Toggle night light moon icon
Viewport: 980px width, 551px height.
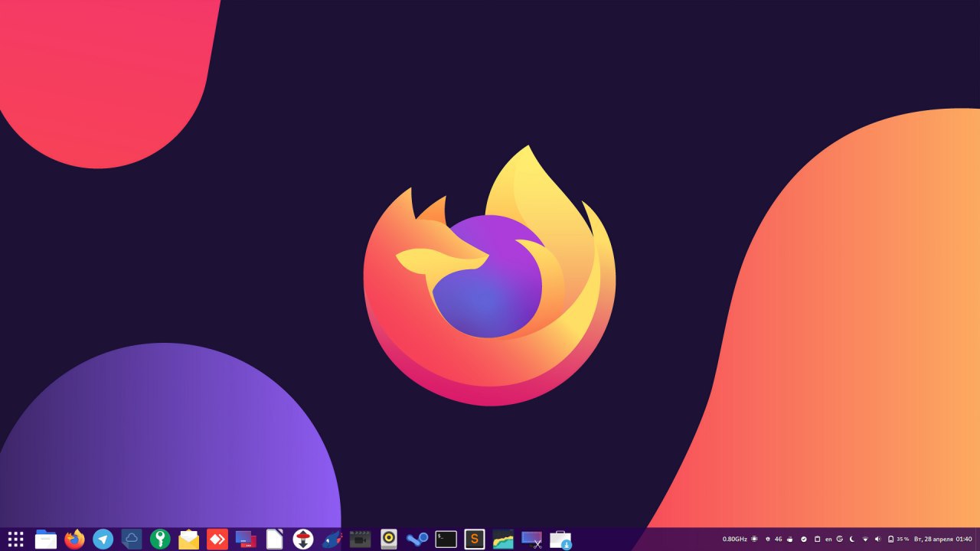click(852, 540)
